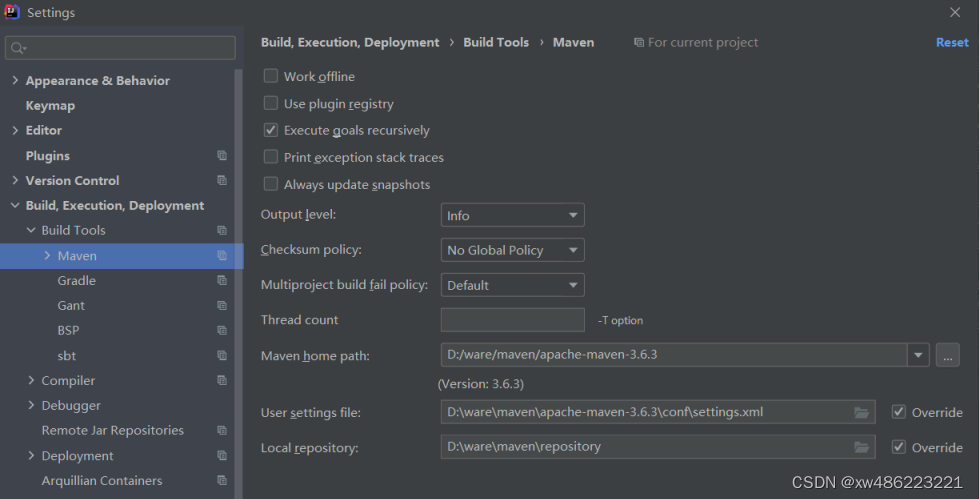Click the project-level icon beside Gradle
The image size is (979, 499).
coord(222,281)
